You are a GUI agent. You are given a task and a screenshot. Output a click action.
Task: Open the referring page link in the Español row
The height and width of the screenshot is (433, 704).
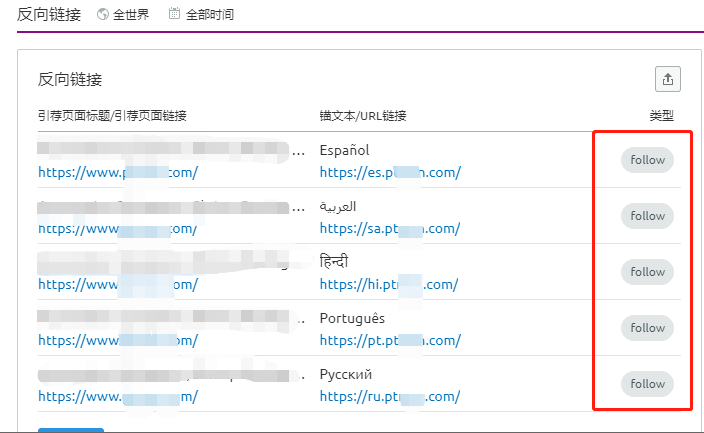[118, 172]
